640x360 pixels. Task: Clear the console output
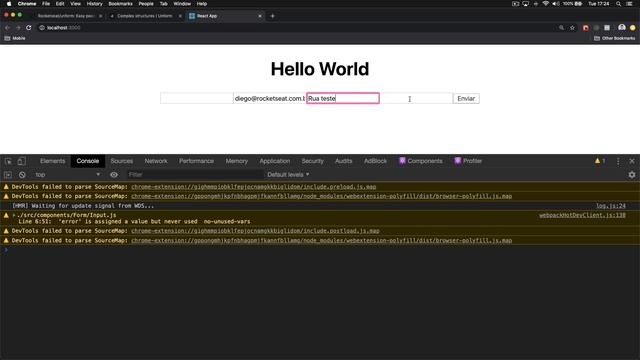(22, 175)
